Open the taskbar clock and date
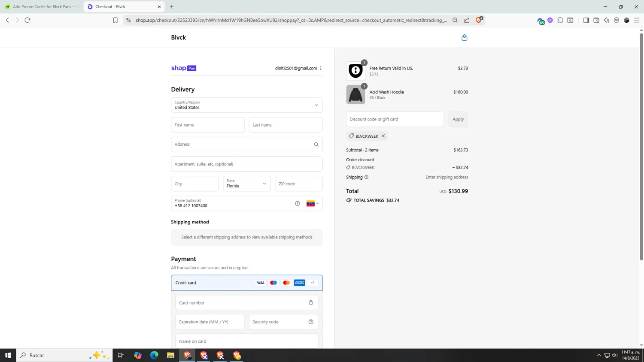 pyautogui.click(x=630, y=355)
